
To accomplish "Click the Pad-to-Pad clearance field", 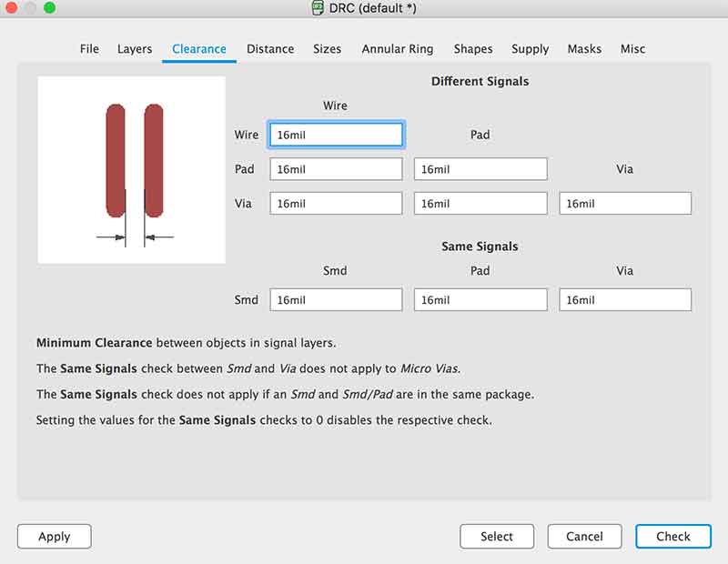I will pos(480,169).
